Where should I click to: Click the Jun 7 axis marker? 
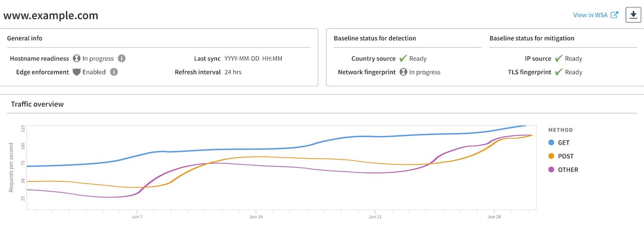137,216
